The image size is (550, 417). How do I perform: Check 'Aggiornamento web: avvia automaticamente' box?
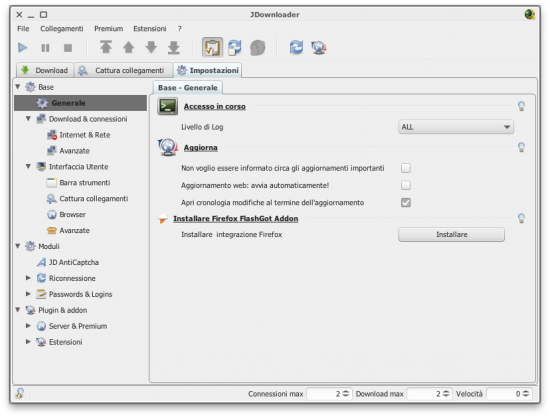coord(406,185)
